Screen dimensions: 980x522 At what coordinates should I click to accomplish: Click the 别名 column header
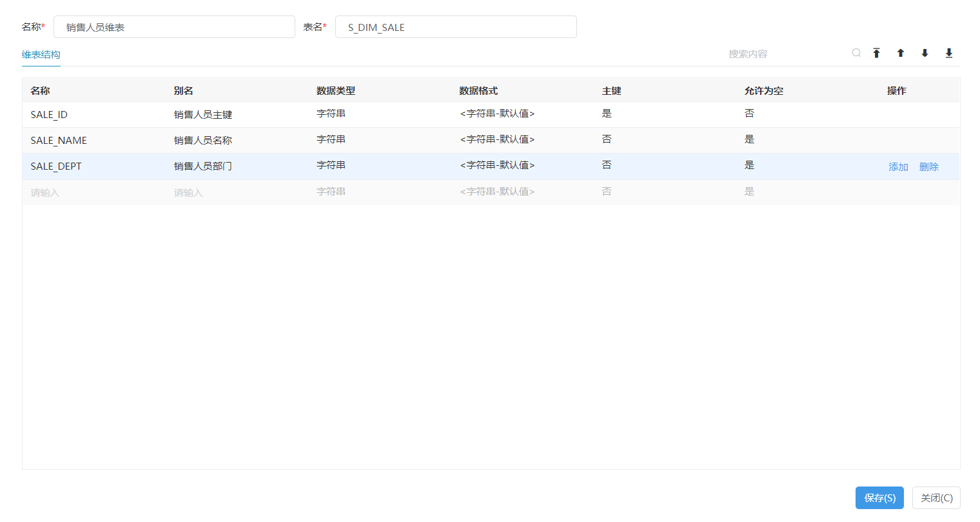(x=183, y=91)
